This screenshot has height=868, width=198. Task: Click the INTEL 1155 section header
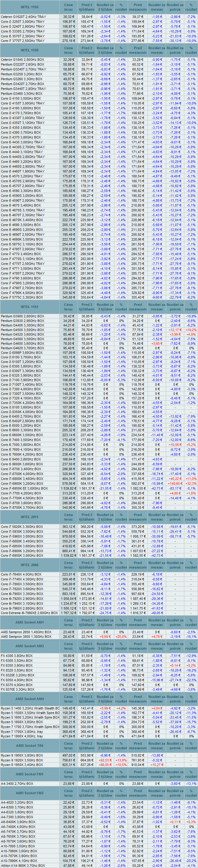(x=30, y=7)
